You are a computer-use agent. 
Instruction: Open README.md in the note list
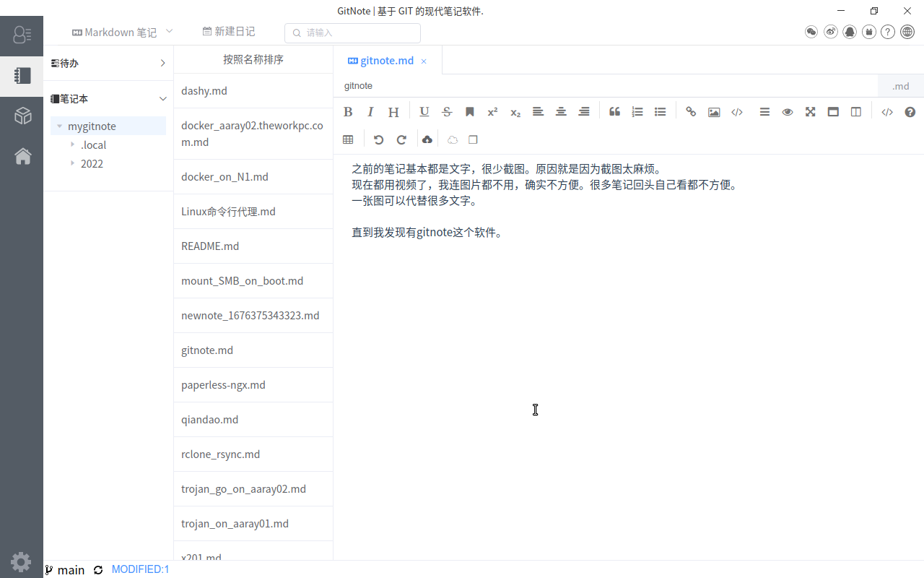click(x=253, y=246)
